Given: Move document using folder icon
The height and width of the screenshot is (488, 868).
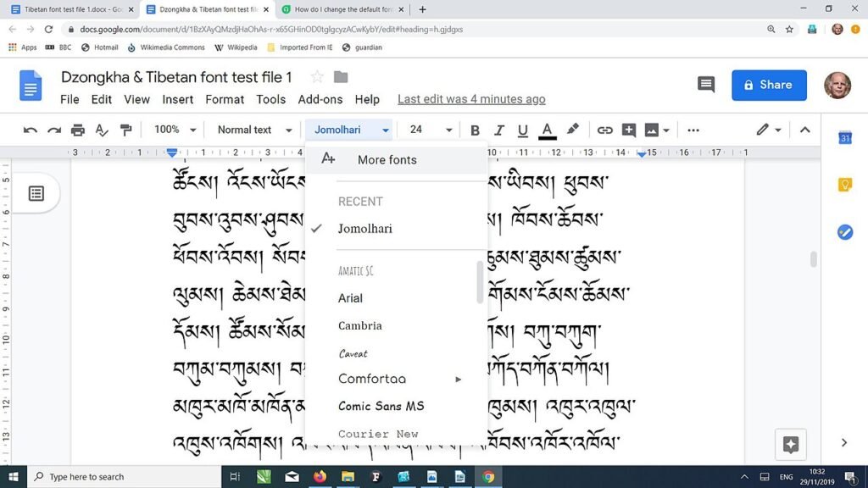Looking at the screenshot, I should [341, 77].
